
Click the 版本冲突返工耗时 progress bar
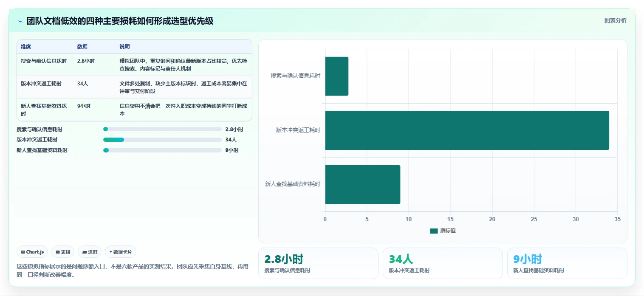point(162,140)
